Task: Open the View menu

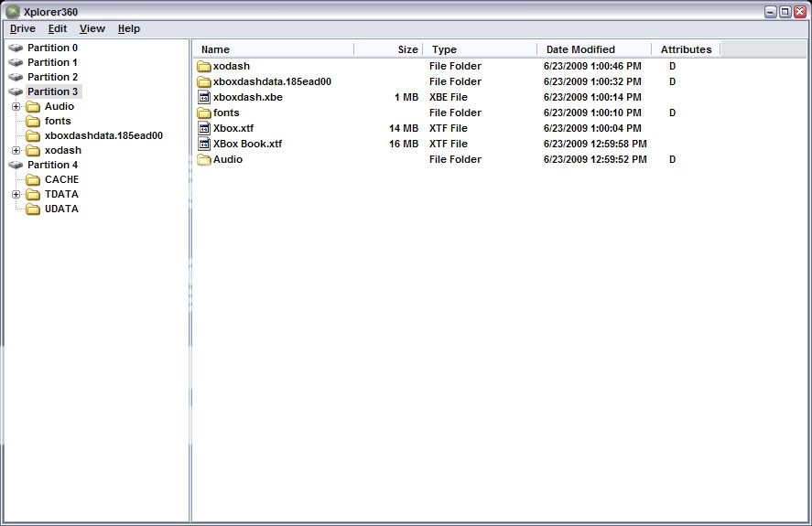Action: [x=92, y=28]
